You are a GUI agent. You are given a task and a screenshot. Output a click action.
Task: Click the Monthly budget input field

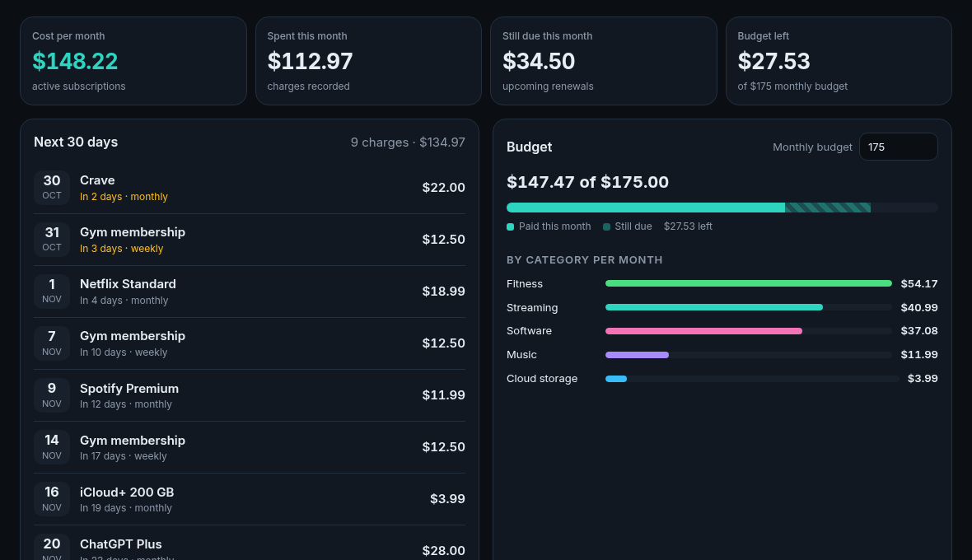point(898,147)
